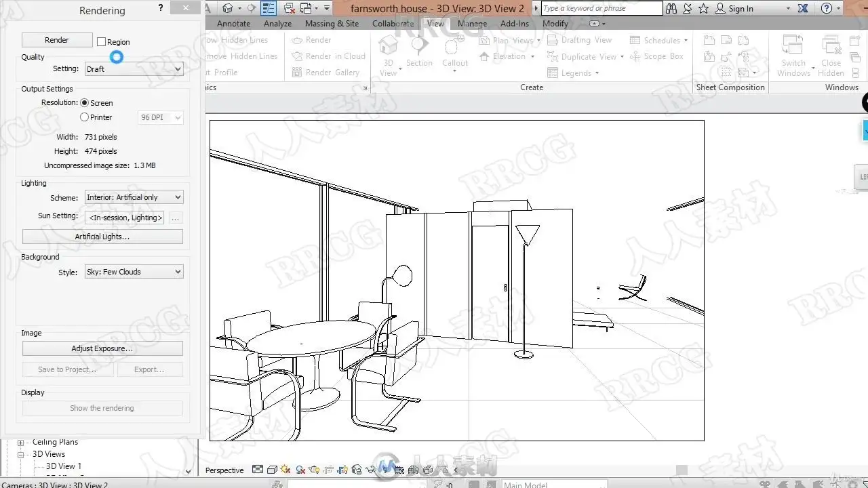The width and height of the screenshot is (868, 488).
Task: Select the Screen resolution radio button
Action: (x=85, y=103)
